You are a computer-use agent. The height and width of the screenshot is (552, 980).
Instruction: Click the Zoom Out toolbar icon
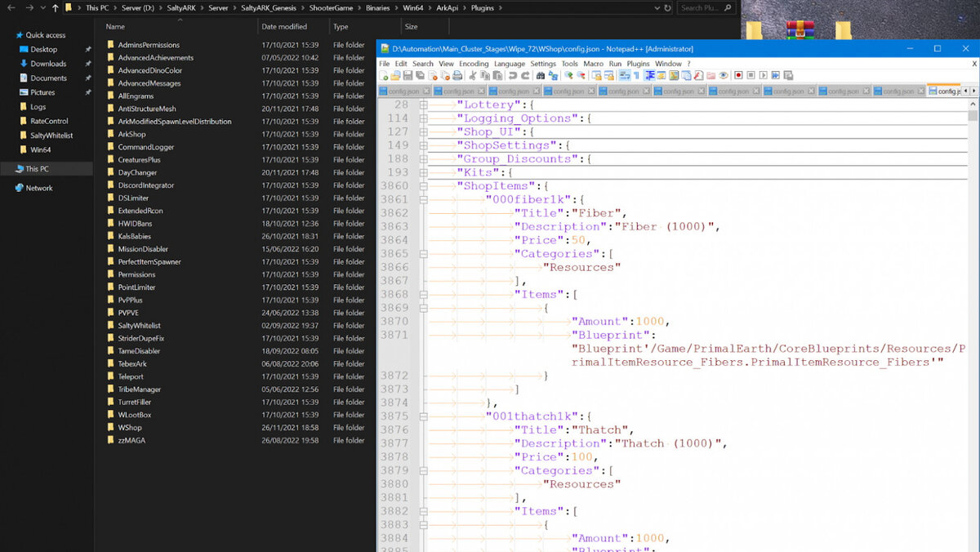point(581,75)
